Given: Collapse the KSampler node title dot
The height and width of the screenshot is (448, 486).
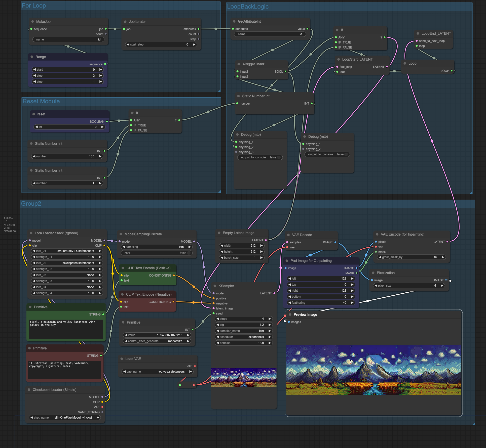Looking at the screenshot, I should 215,286.
